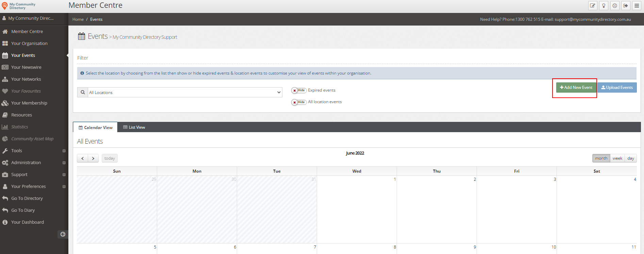
Task: Go to previous month with left arrow
Action: click(82, 158)
